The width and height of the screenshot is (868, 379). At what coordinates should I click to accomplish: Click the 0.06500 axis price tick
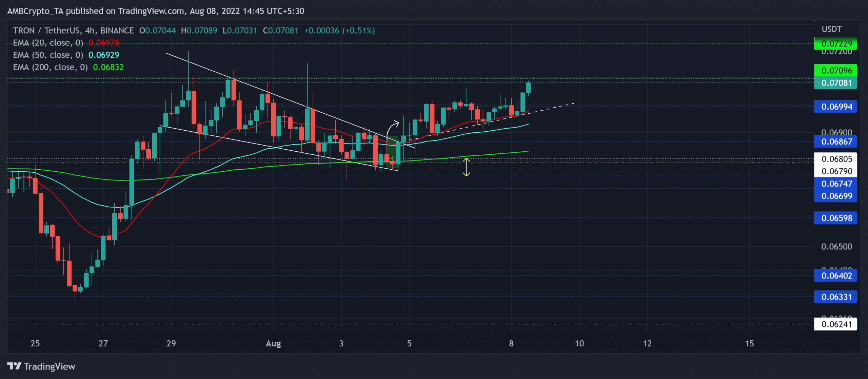pos(836,247)
